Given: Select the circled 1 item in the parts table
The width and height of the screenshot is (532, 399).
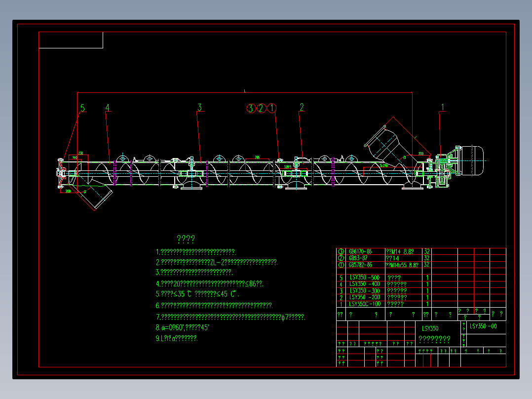Looking at the screenshot, I should (x=341, y=265).
